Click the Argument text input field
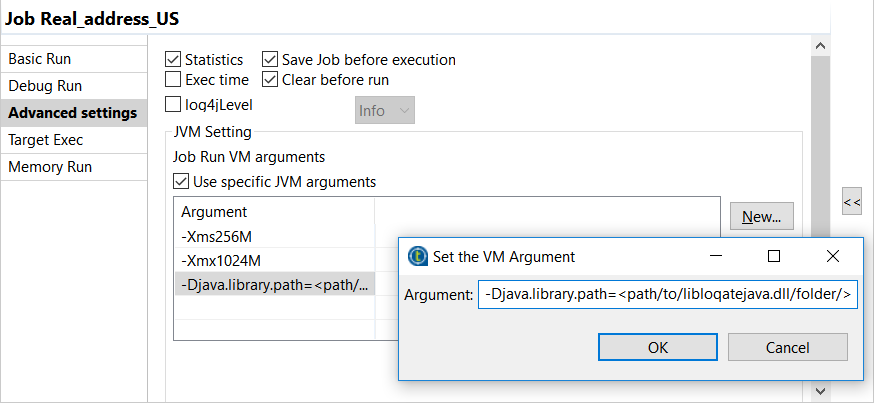 click(x=667, y=294)
